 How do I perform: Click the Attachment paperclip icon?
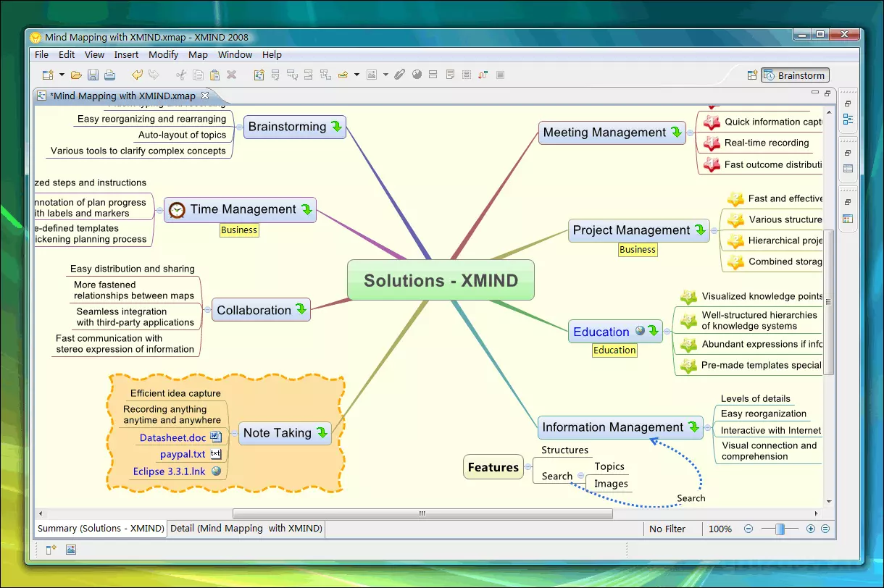399,75
